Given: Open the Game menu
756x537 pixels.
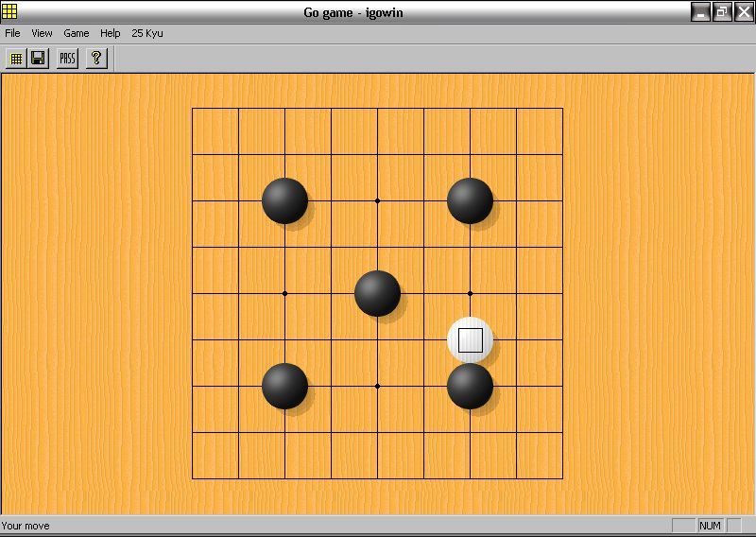Looking at the screenshot, I should point(77,33).
